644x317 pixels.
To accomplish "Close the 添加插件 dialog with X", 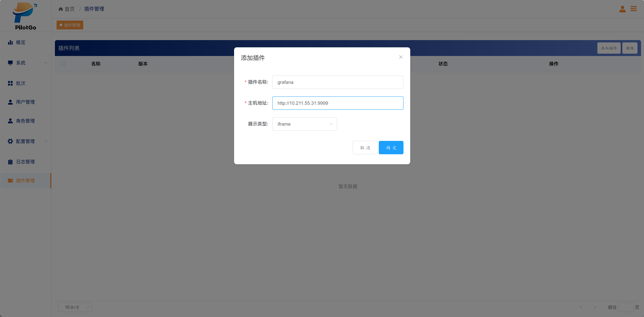I will (400, 57).
